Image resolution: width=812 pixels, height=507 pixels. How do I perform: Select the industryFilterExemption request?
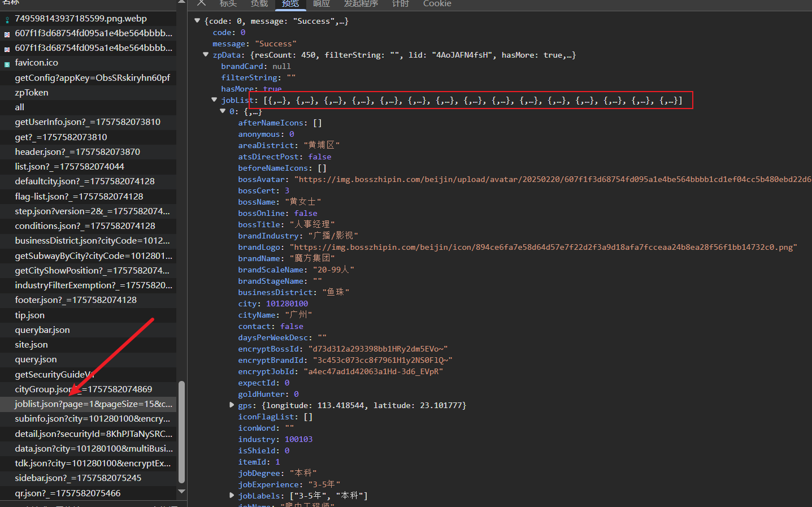tap(88, 285)
